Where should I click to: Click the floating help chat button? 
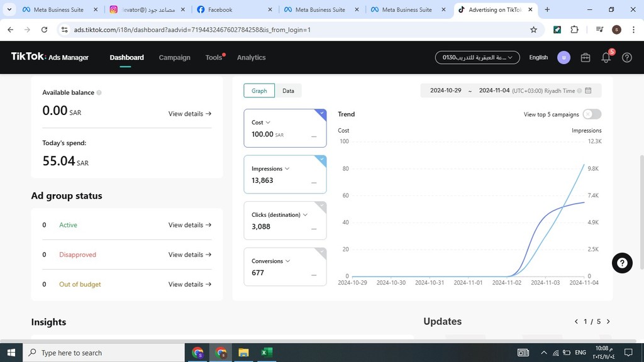pyautogui.click(x=622, y=263)
